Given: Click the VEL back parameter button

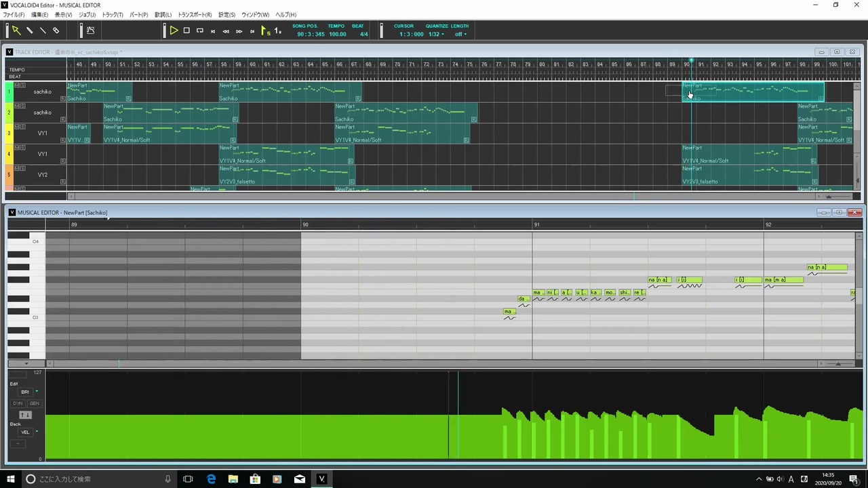Looking at the screenshot, I should 25,432.
